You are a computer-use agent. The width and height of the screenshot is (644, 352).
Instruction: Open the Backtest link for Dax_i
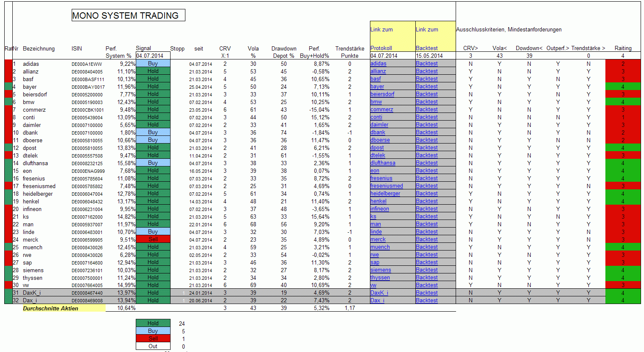[426, 301]
